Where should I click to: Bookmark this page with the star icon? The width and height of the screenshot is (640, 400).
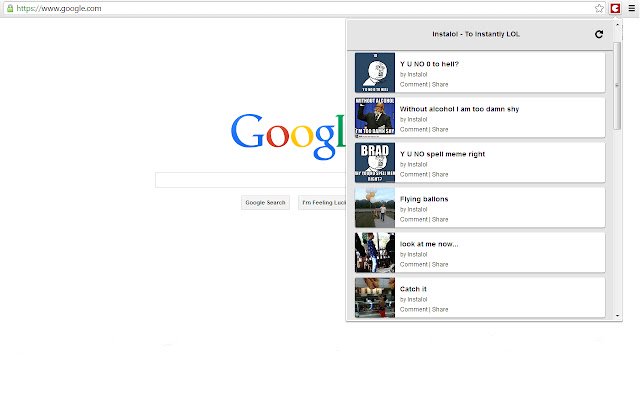(599, 8)
